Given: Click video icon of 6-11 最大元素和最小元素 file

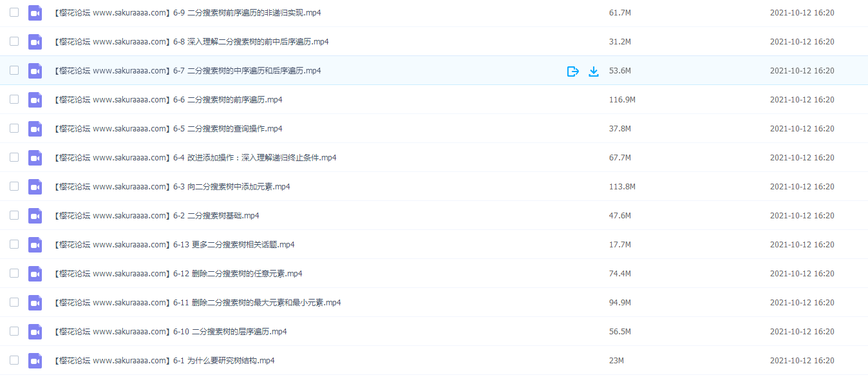Looking at the screenshot, I should coord(35,303).
